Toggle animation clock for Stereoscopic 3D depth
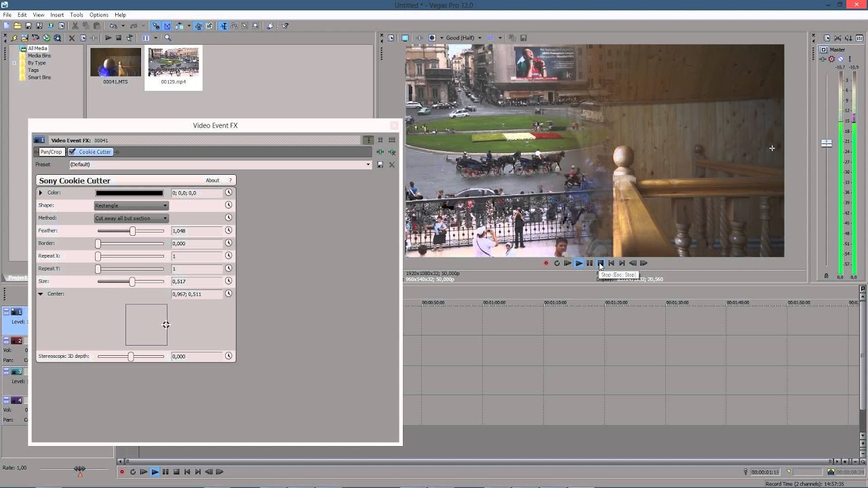The width and height of the screenshot is (868, 488). (x=229, y=356)
